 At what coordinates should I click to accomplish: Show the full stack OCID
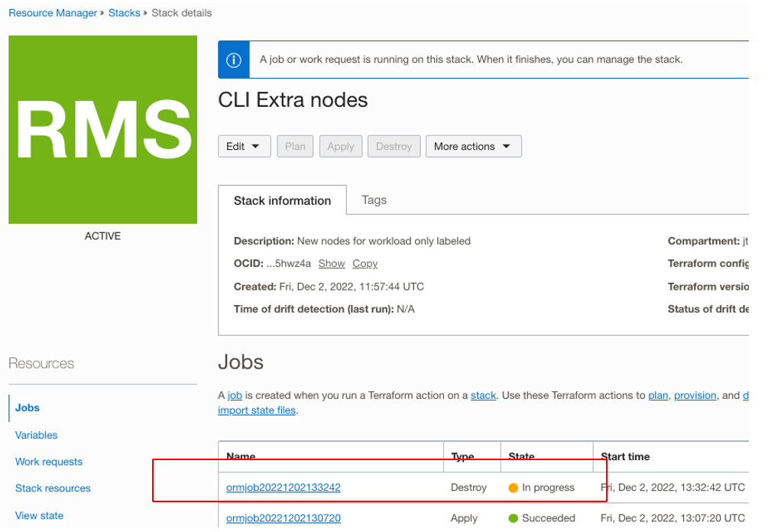point(332,263)
